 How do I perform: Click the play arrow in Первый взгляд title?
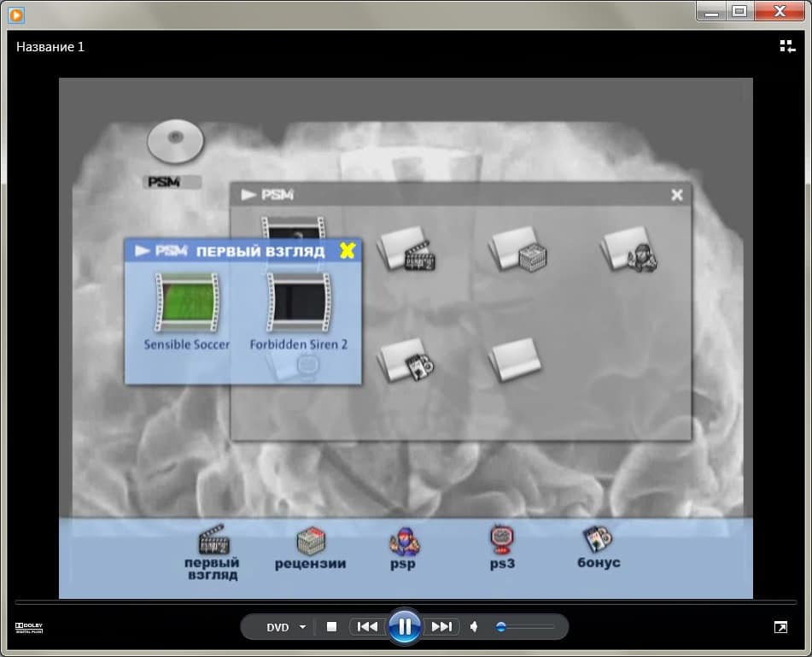click(143, 251)
